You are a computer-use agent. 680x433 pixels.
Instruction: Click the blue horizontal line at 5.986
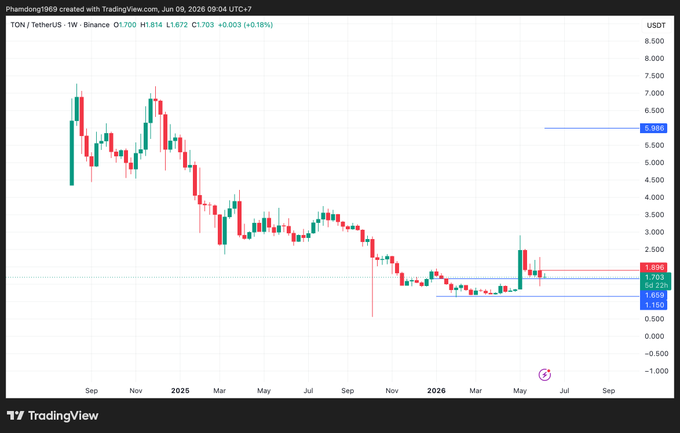click(x=592, y=128)
